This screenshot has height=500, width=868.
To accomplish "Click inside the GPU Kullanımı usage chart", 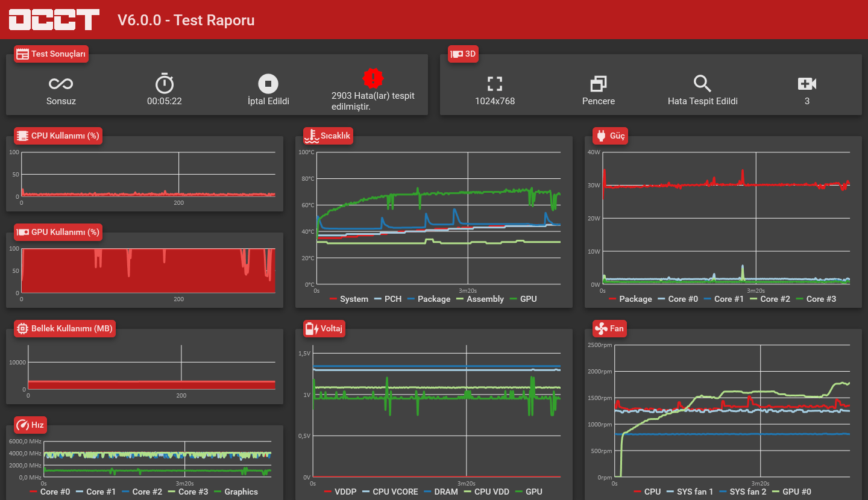I will click(x=148, y=270).
